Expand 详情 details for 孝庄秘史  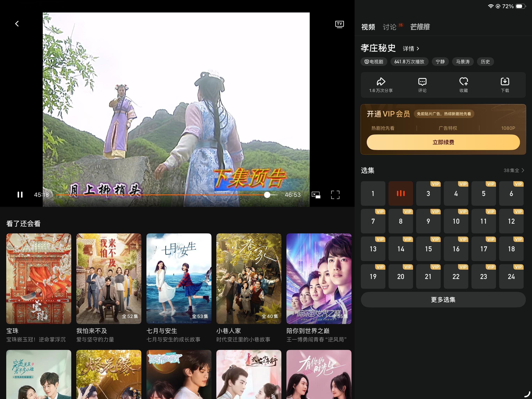point(411,49)
